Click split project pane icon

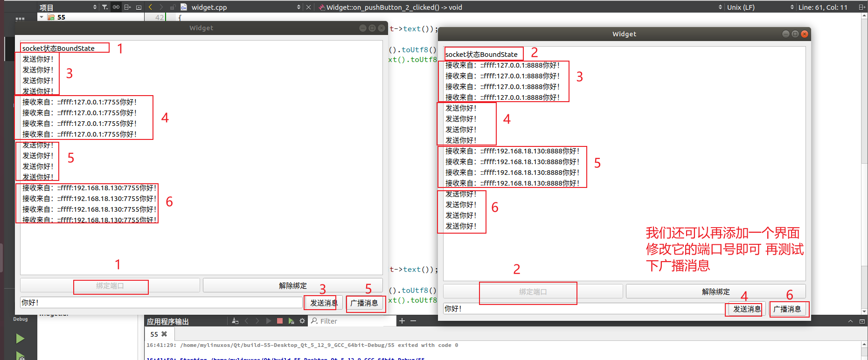[x=127, y=7]
